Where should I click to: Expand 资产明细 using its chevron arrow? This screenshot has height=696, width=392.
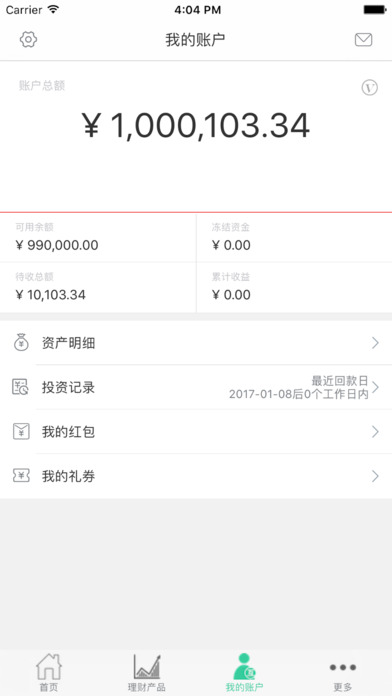[376, 343]
